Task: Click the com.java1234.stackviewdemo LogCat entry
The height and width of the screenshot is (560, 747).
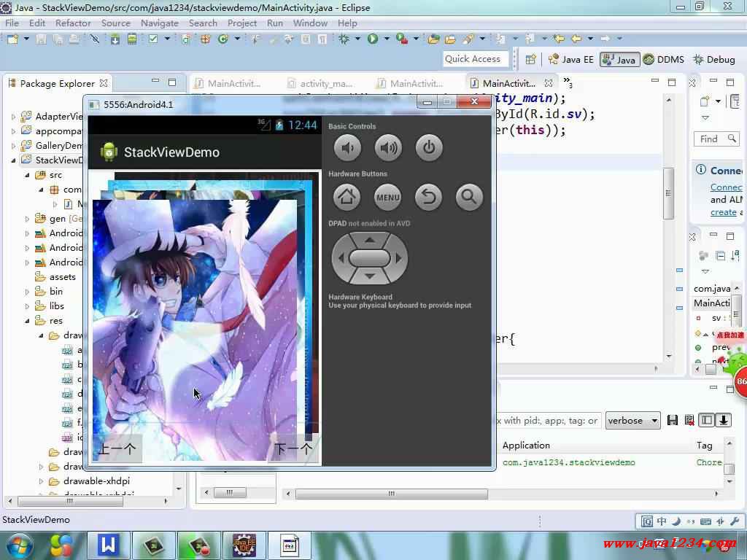Action: point(568,462)
